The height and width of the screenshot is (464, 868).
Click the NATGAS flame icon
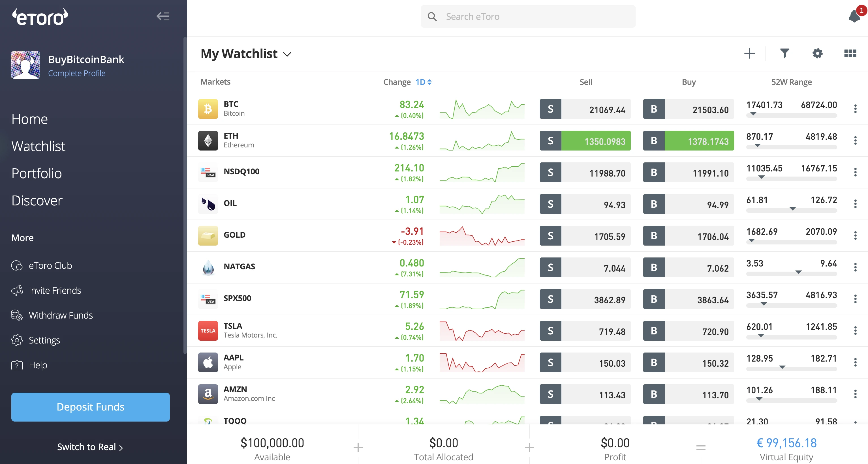[x=208, y=267]
